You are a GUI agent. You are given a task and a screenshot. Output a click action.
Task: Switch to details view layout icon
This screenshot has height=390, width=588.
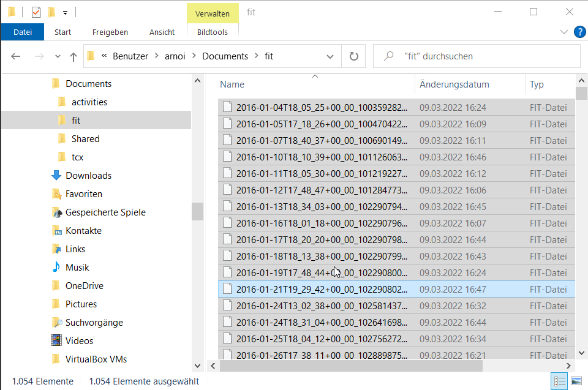coord(559,381)
